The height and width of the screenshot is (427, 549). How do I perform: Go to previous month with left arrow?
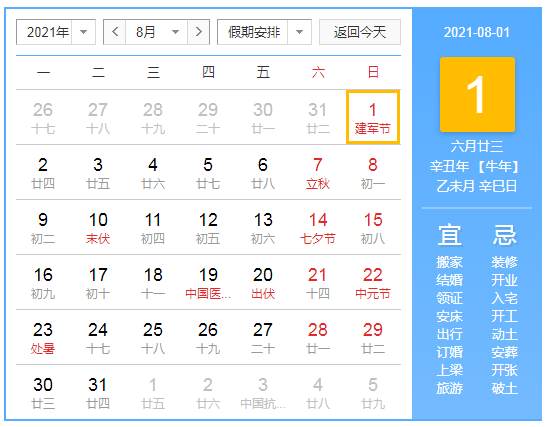[115, 32]
